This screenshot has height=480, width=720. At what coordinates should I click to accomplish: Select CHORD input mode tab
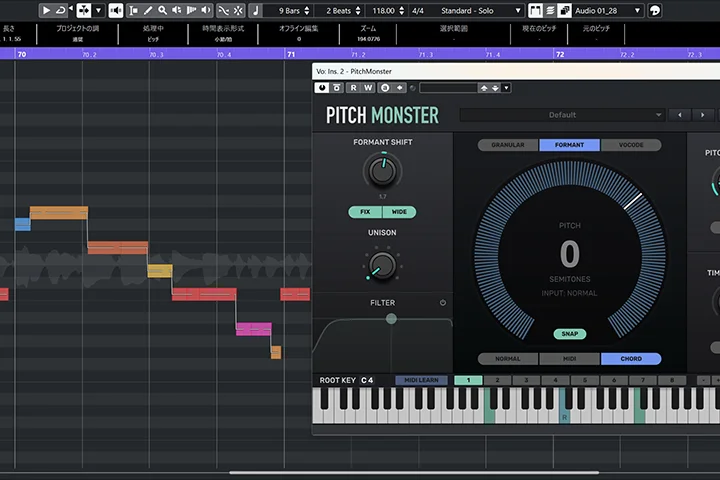631,359
